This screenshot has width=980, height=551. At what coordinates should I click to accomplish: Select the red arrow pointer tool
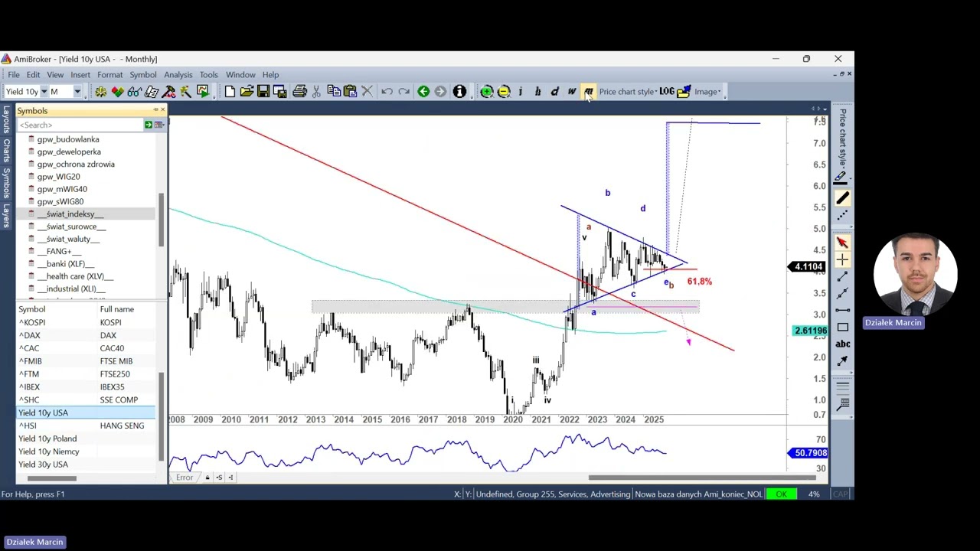click(842, 243)
